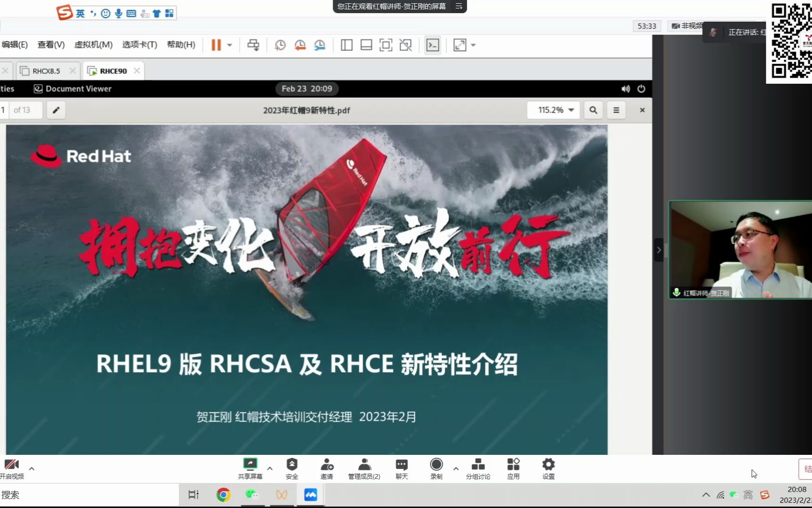Close the RHCX8.5 tab
Screen dimensions: 812x508
72,71
